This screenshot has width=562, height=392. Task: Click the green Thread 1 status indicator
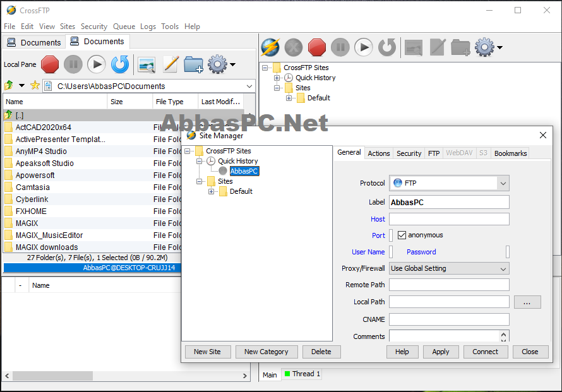point(287,374)
